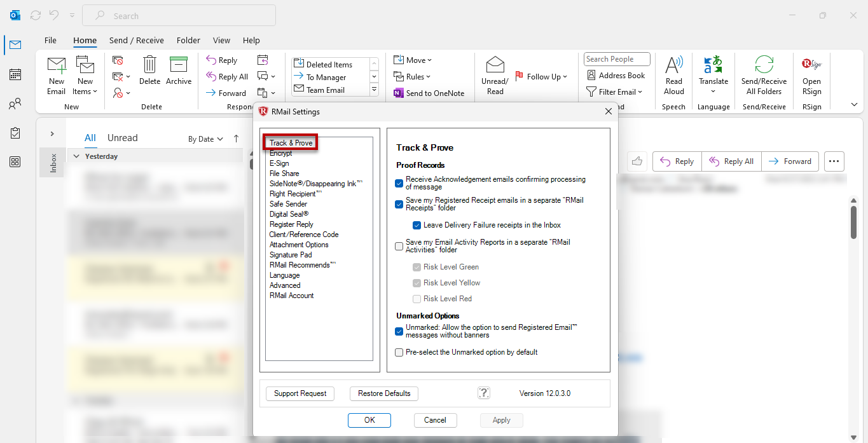Open RSign from the ribbon
868x443 pixels.
(x=811, y=75)
